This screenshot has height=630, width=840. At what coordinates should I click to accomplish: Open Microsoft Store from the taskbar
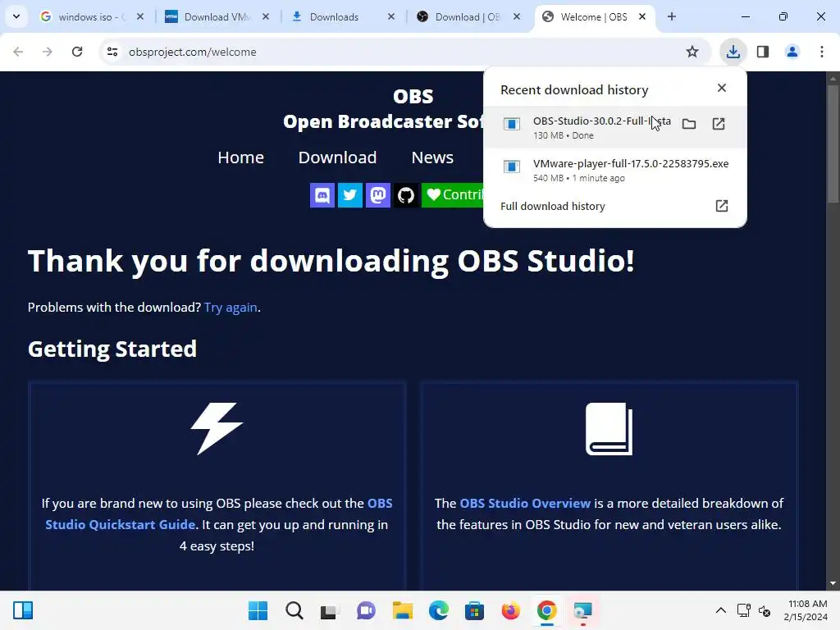pos(475,610)
